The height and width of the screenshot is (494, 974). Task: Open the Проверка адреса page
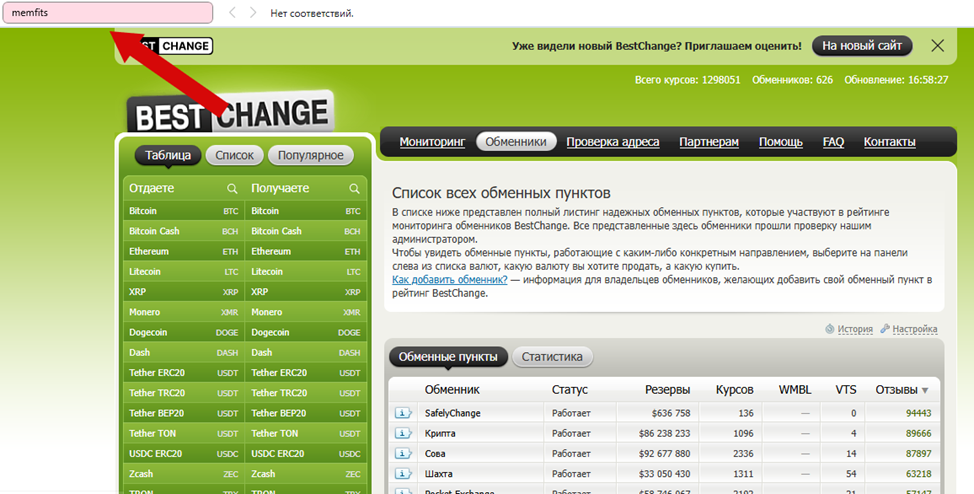[612, 142]
